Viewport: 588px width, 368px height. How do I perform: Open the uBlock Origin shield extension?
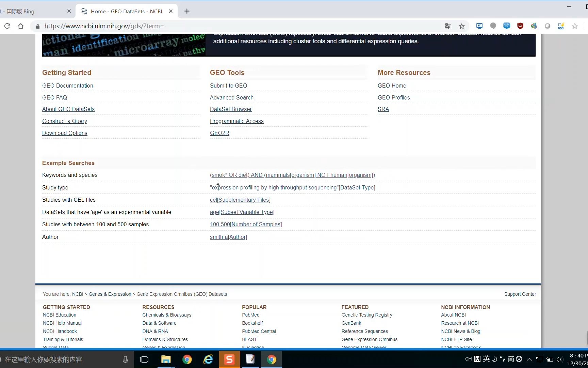[x=520, y=26]
